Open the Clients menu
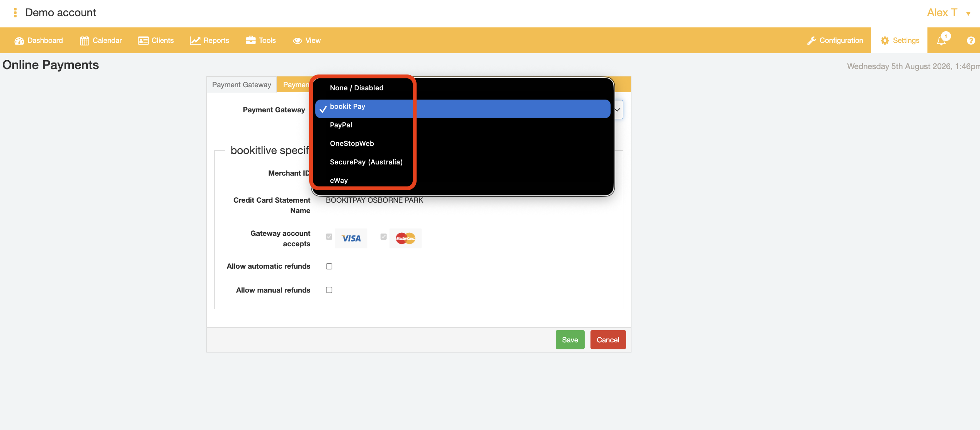The height and width of the screenshot is (430, 980). click(156, 41)
